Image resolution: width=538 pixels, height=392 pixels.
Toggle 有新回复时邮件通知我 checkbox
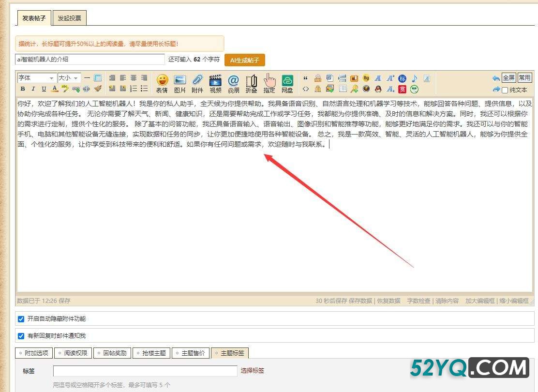pos(21,336)
